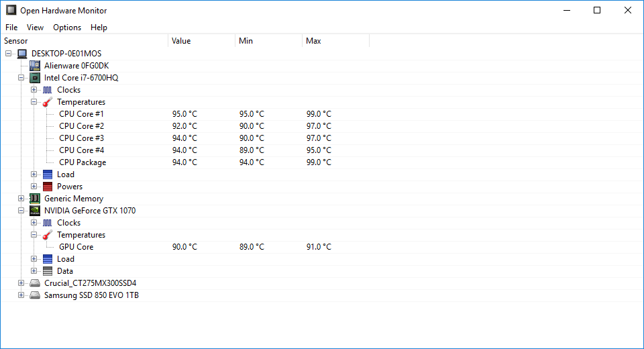Click the CPU Load blue icon
This screenshot has width=644, height=349.
click(48, 174)
